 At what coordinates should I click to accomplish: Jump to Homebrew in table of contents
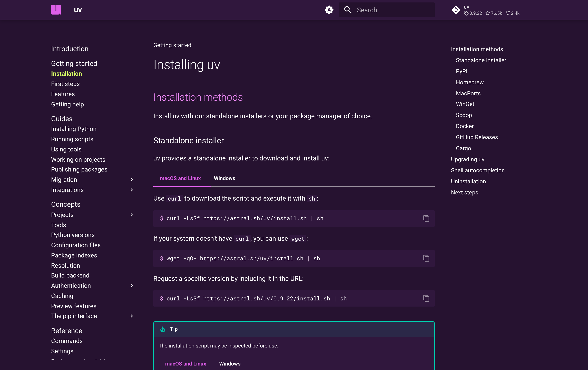pyautogui.click(x=469, y=82)
